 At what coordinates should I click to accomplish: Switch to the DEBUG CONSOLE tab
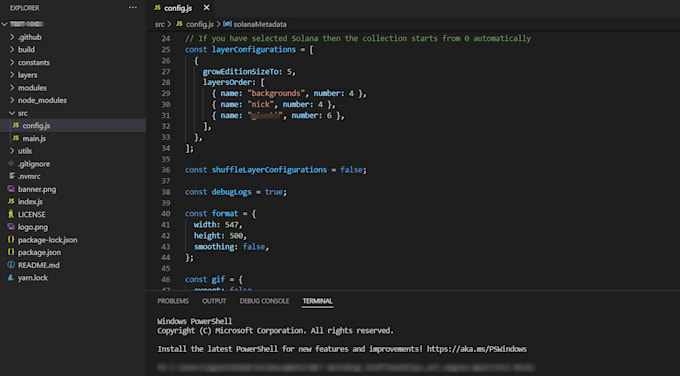point(264,301)
